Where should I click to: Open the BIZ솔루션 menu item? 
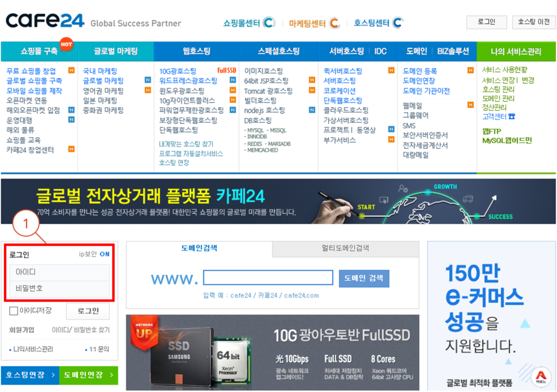click(x=453, y=51)
